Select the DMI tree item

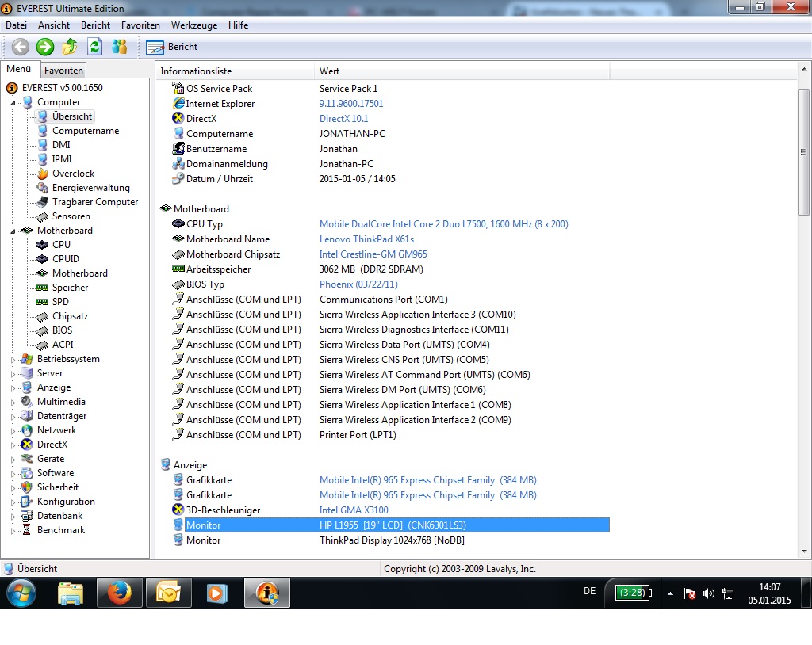(x=60, y=145)
